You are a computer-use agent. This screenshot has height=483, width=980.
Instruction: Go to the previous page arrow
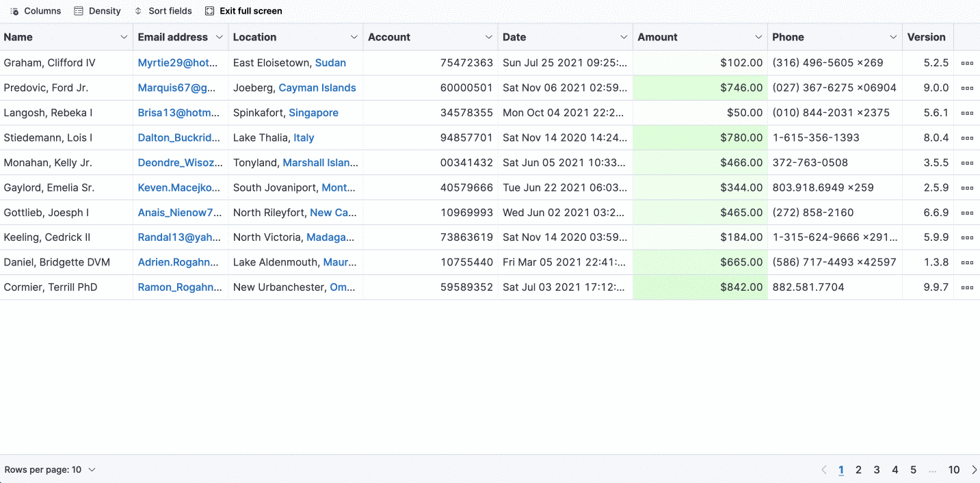coord(823,470)
